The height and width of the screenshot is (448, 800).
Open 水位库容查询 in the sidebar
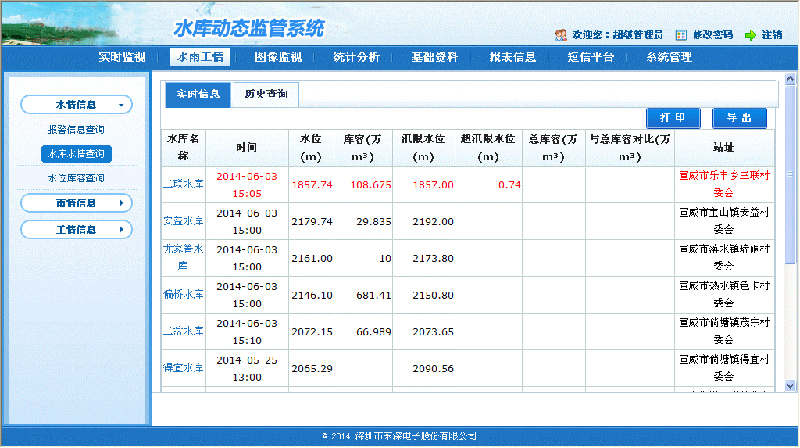click(76, 178)
